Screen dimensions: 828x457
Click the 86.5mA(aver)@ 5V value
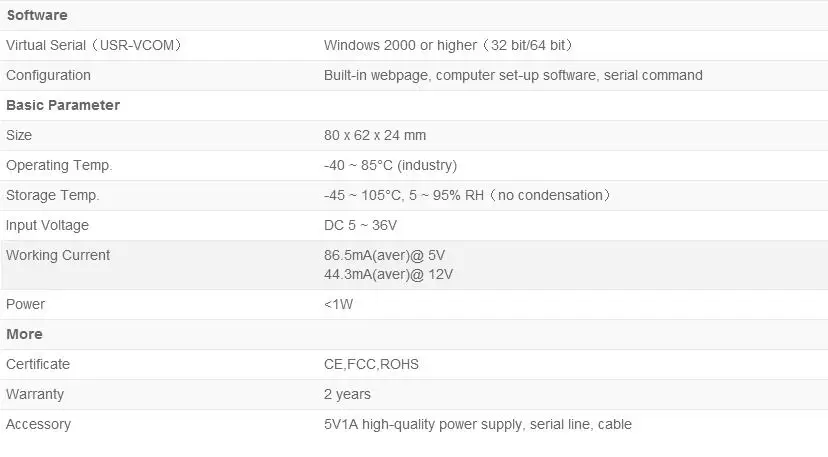(385, 255)
